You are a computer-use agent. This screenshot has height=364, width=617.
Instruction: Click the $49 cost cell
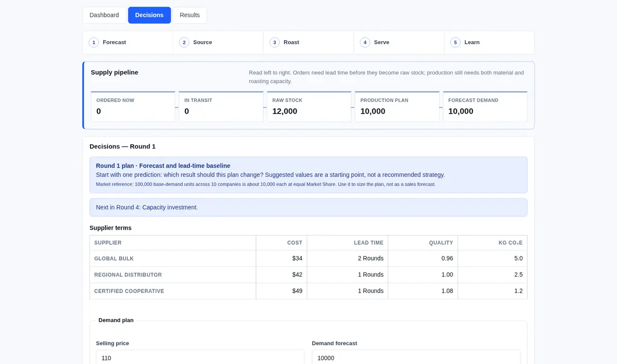[x=281, y=291]
